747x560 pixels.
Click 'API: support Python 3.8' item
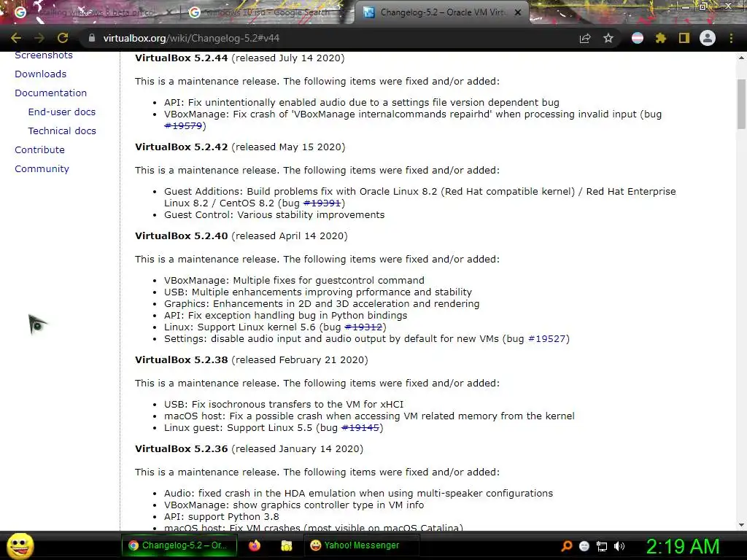222,517
